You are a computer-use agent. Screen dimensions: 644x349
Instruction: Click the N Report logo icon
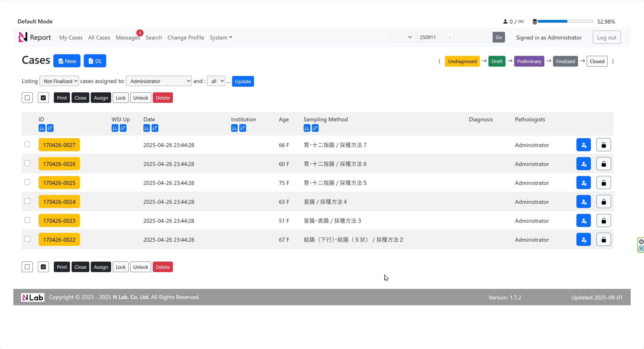click(23, 37)
